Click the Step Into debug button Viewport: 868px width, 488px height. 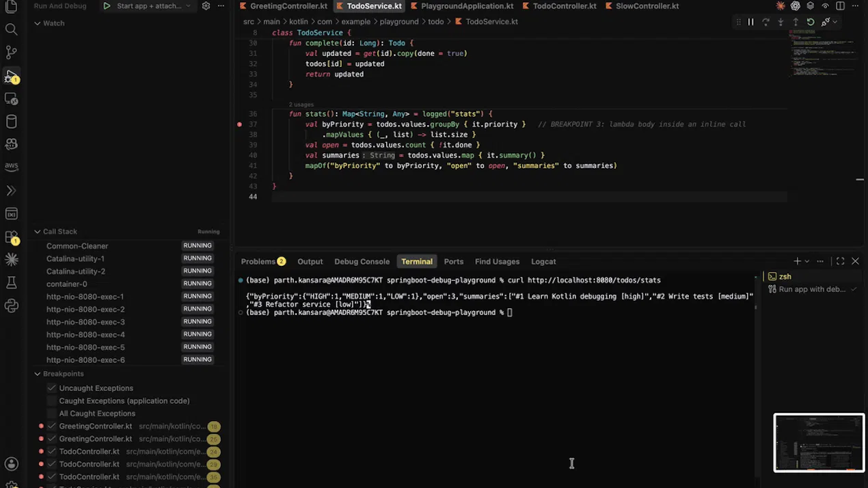coord(781,22)
